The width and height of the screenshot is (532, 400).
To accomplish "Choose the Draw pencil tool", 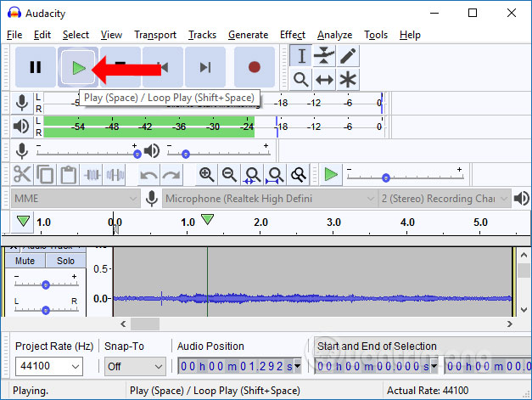I will tap(347, 56).
